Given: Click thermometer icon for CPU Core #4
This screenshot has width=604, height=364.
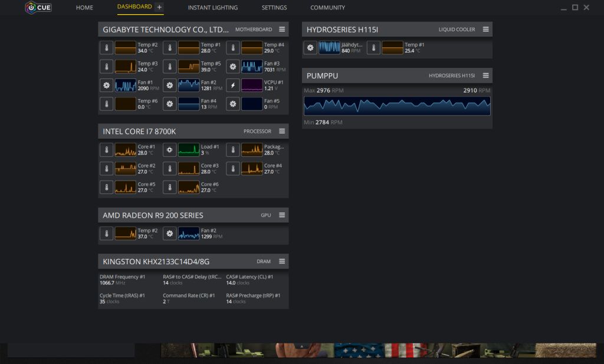Looking at the screenshot, I should point(232,168).
